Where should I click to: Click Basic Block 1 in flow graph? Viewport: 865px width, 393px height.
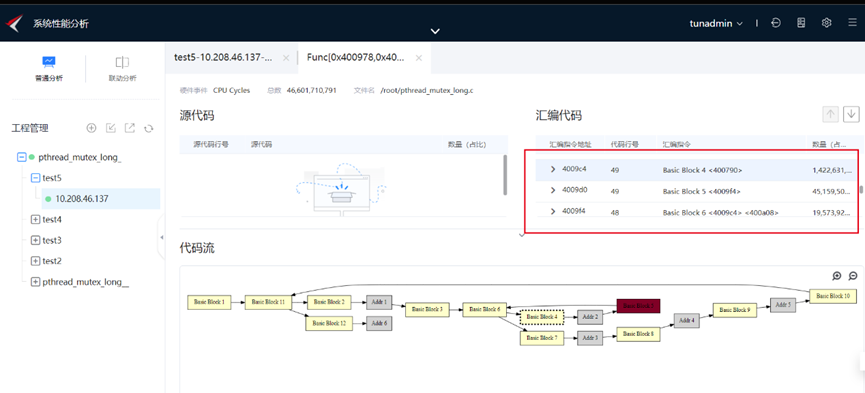tap(209, 302)
